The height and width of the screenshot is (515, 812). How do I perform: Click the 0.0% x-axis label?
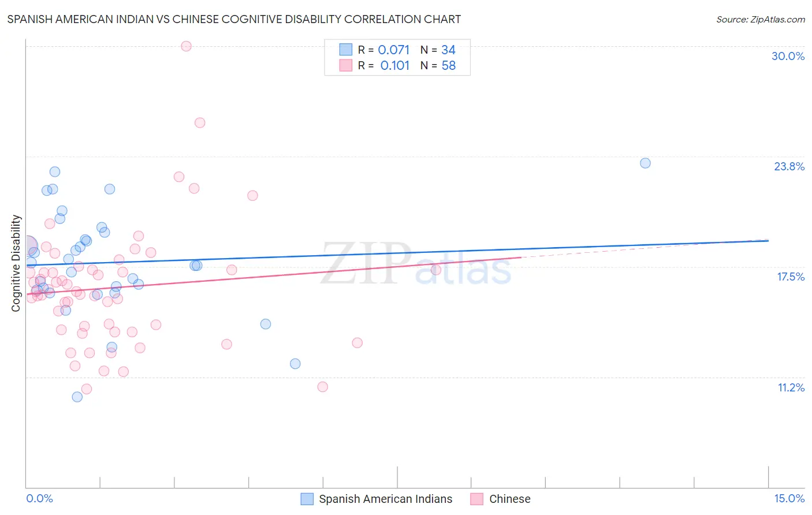[x=39, y=498]
